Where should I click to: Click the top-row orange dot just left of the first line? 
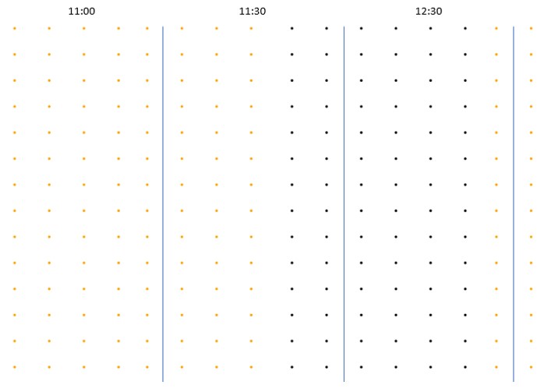(x=147, y=29)
